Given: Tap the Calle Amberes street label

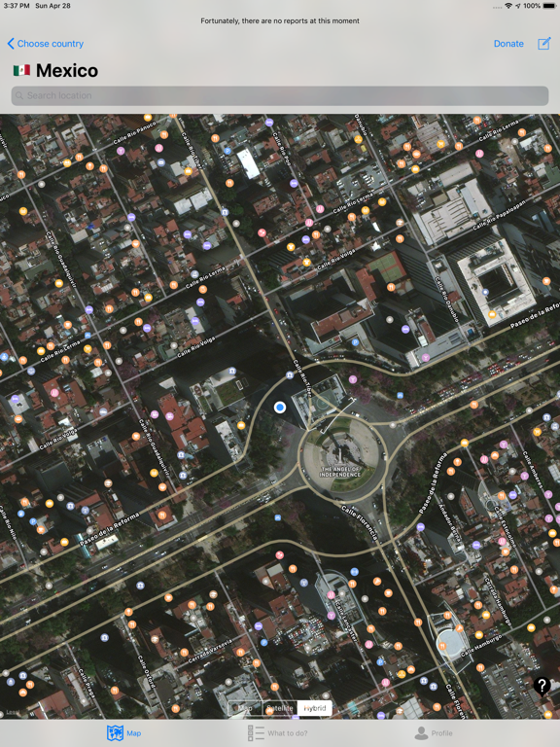Looking at the screenshot, I should [534, 470].
